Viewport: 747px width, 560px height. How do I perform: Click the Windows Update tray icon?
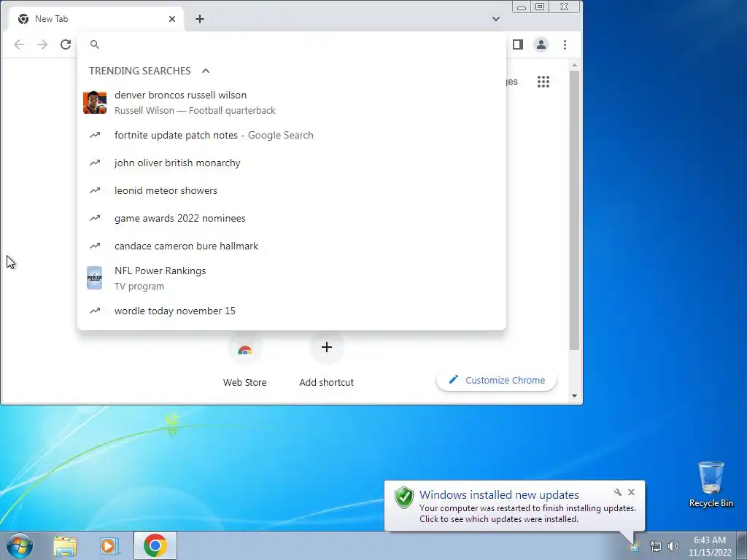coord(635,546)
